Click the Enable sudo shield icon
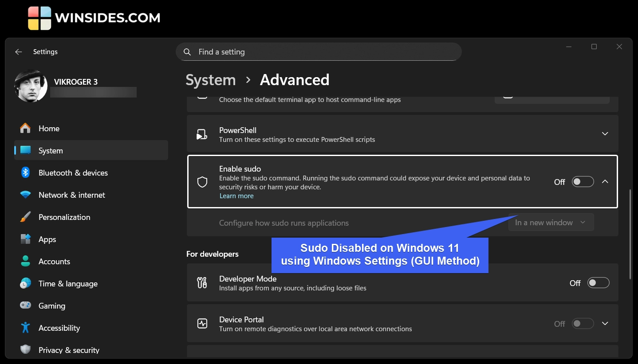 point(202,182)
